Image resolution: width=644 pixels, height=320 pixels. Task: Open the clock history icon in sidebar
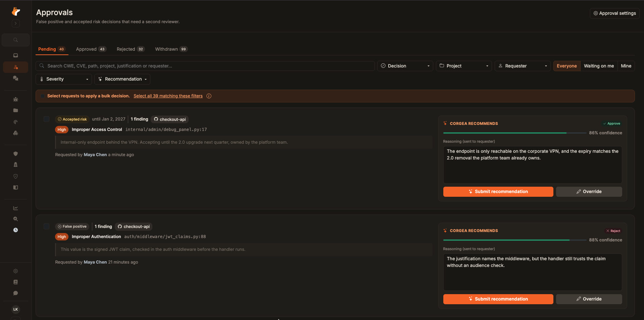click(16, 230)
